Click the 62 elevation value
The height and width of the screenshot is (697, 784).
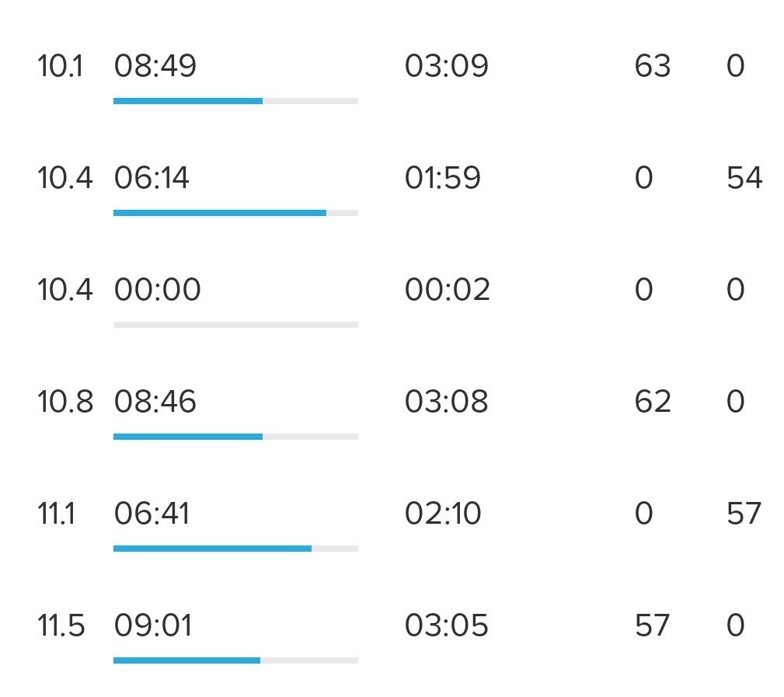[x=653, y=402]
